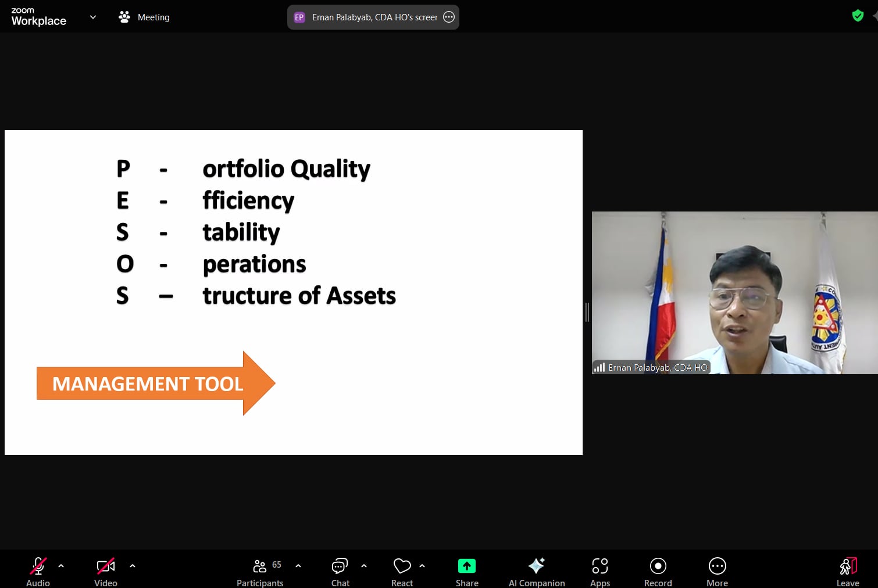The height and width of the screenshot is (588, 878).
Task: Check encryption green shield icon
Action: coord(858,16)
